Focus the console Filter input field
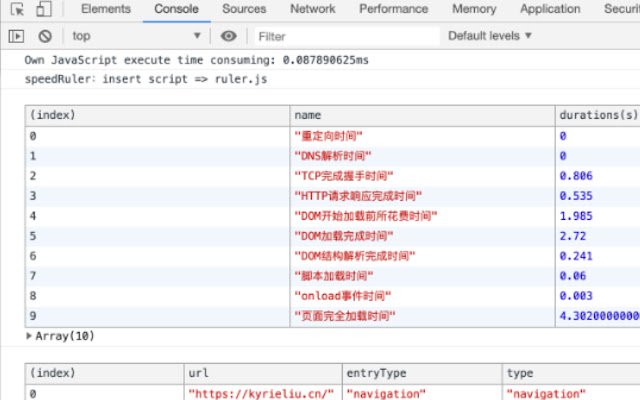The width and height of the screenshot is (640, 400). 347,36
